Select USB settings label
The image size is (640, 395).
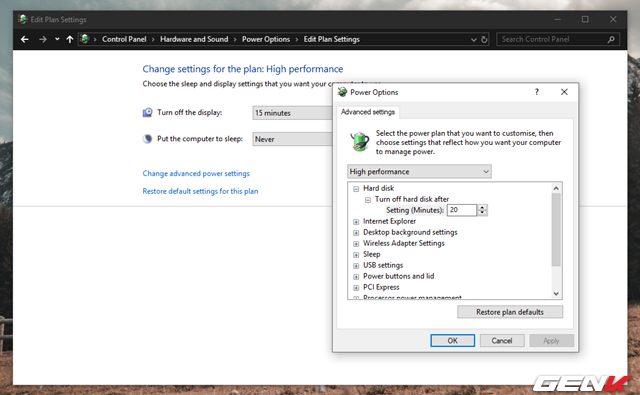coord(383,265)
